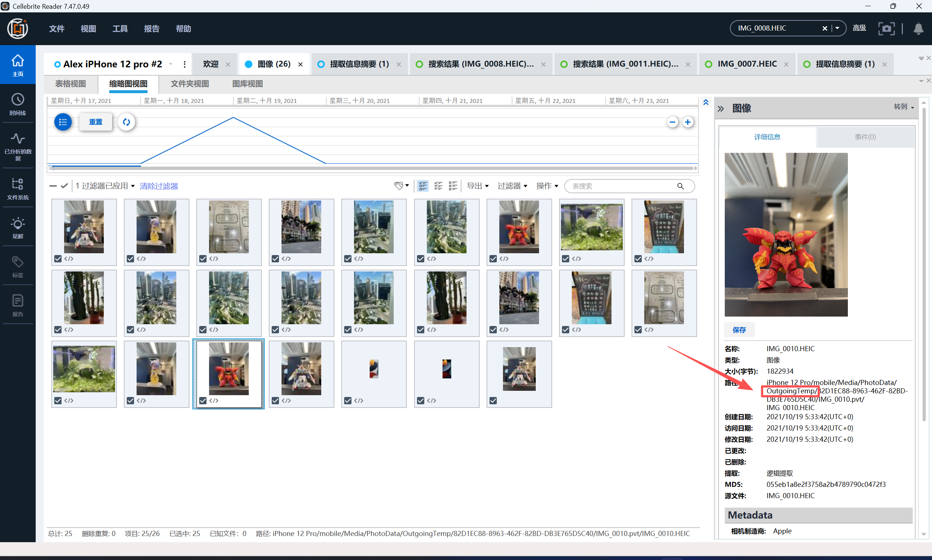This screenshot has height=560, width=932.
Task: Click the screenshot capture icon in header
Action: point(886,28)
